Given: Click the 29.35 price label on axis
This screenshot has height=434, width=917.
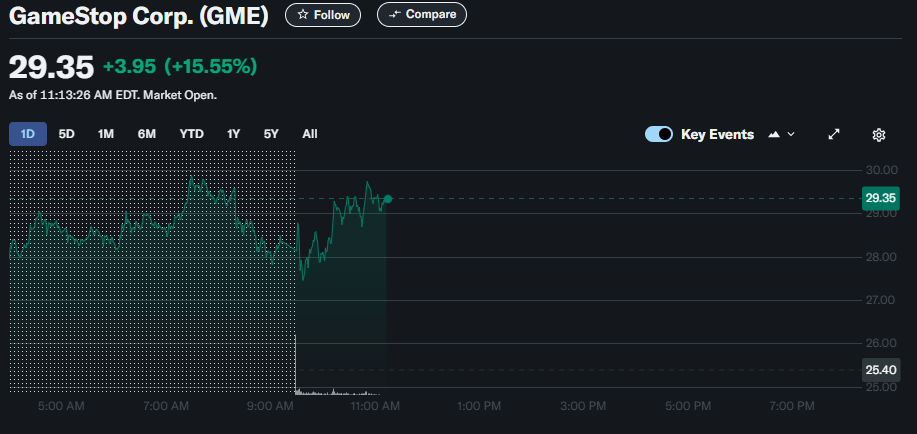Looking at the screenshot, I should [x=881, y=198].
